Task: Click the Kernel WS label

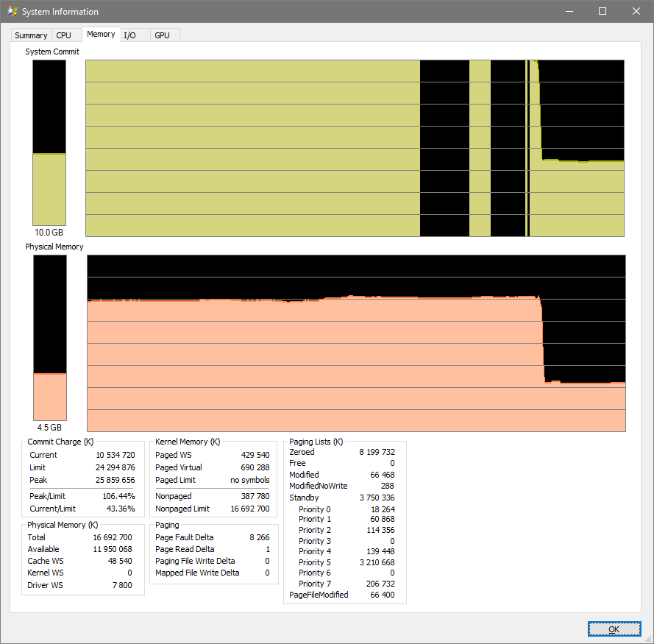Action: (46, 573)
